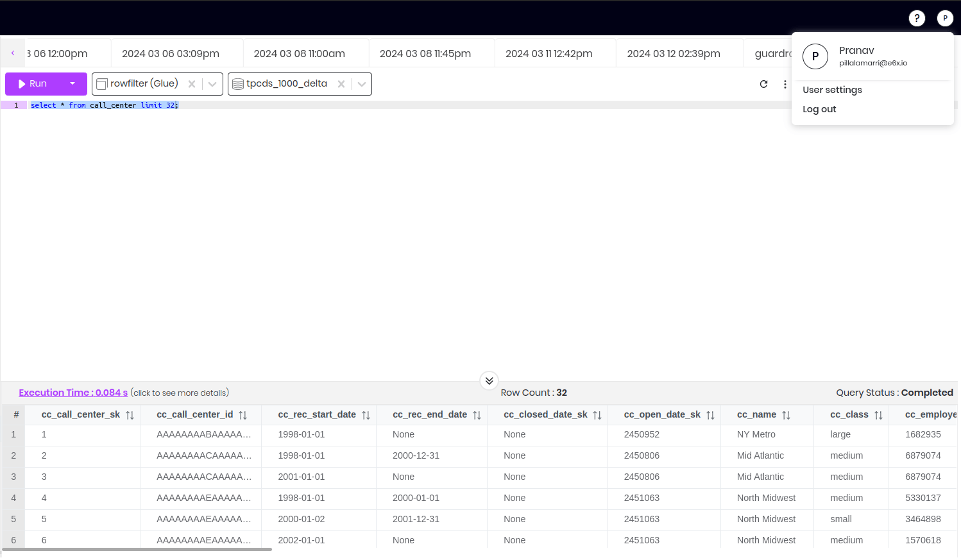
Task: Sort by cc_open_date_sk column
Action: (710, 415)
